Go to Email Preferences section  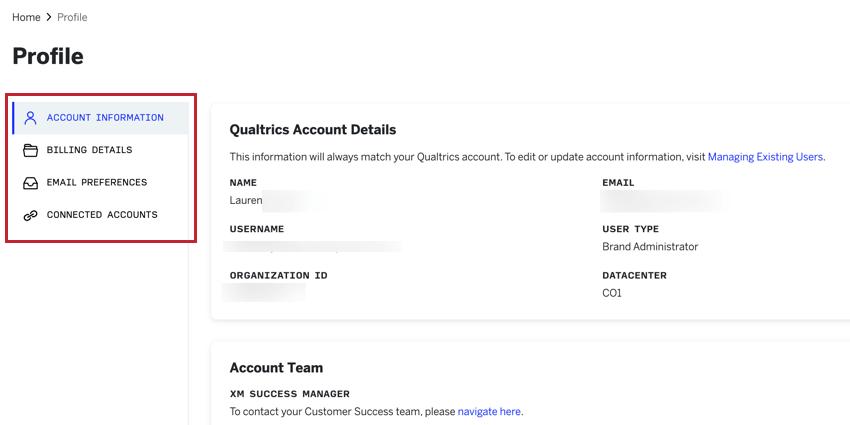[x=100, y=183]
